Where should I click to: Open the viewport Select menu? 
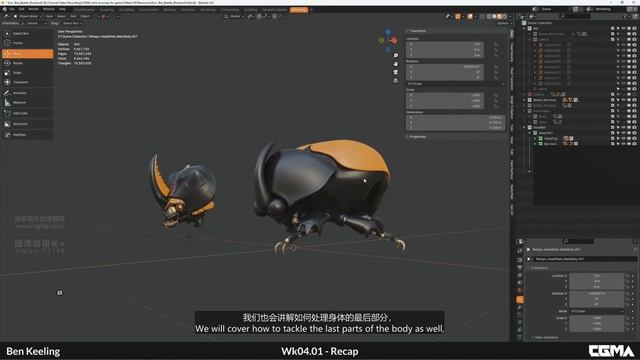[61, 16]
